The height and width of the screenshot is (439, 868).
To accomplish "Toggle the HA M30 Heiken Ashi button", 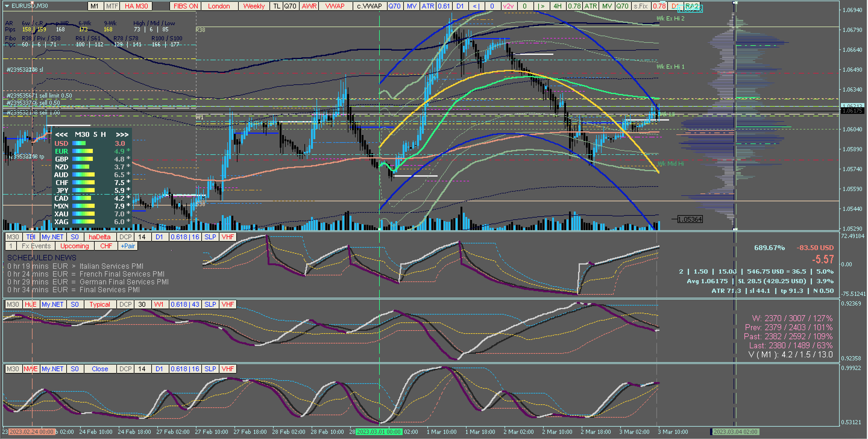I will pyautogui.click(x=136, y=6).
